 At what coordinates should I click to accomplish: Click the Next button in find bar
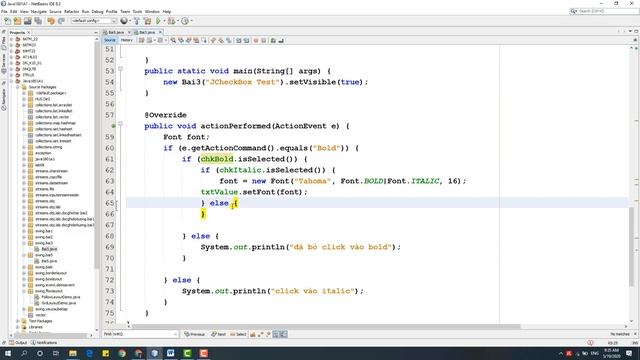point(218,334)
